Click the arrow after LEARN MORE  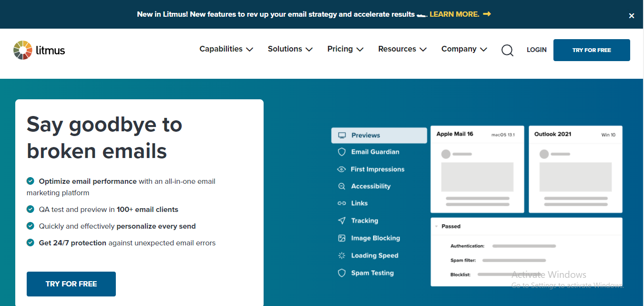[487, 14]
